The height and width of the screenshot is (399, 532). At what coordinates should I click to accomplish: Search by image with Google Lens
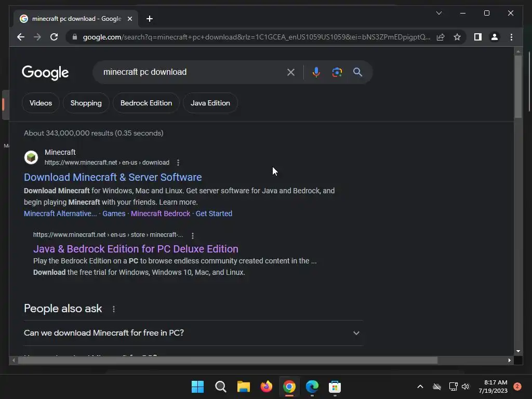(337, 72)
